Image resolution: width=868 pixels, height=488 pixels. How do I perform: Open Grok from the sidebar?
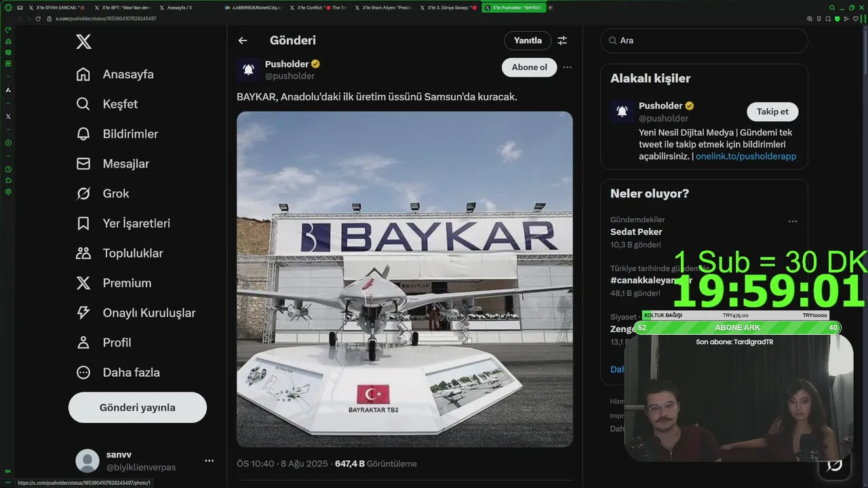click(x=102, y=194)
